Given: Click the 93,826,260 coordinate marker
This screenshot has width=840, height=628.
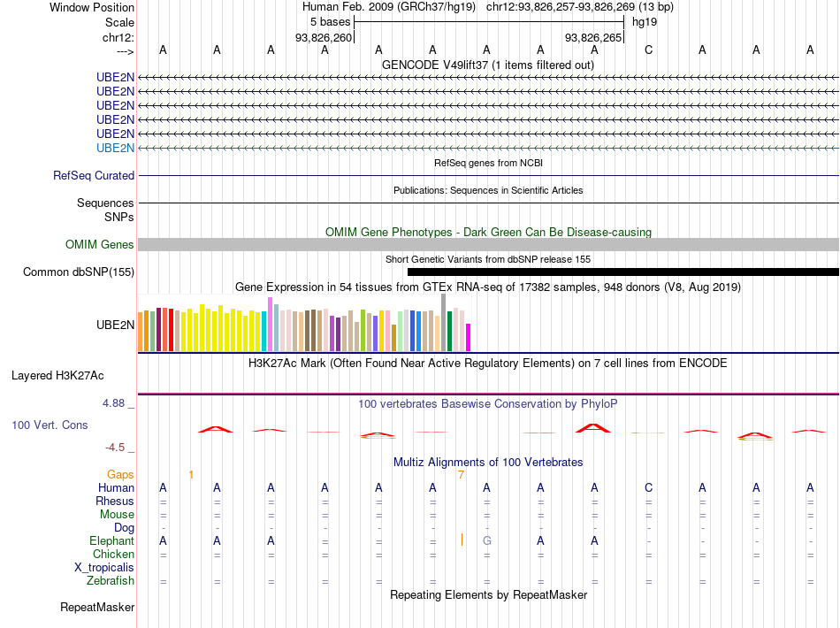Looking at the screenshot, I should 324,37.
